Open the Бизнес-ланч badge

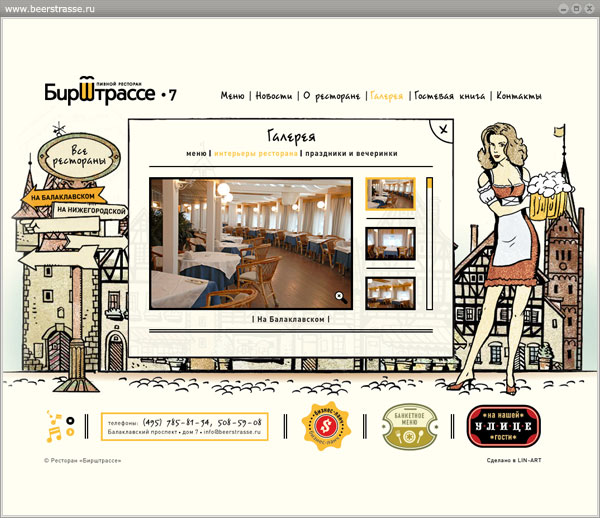(x=326, y=426)
